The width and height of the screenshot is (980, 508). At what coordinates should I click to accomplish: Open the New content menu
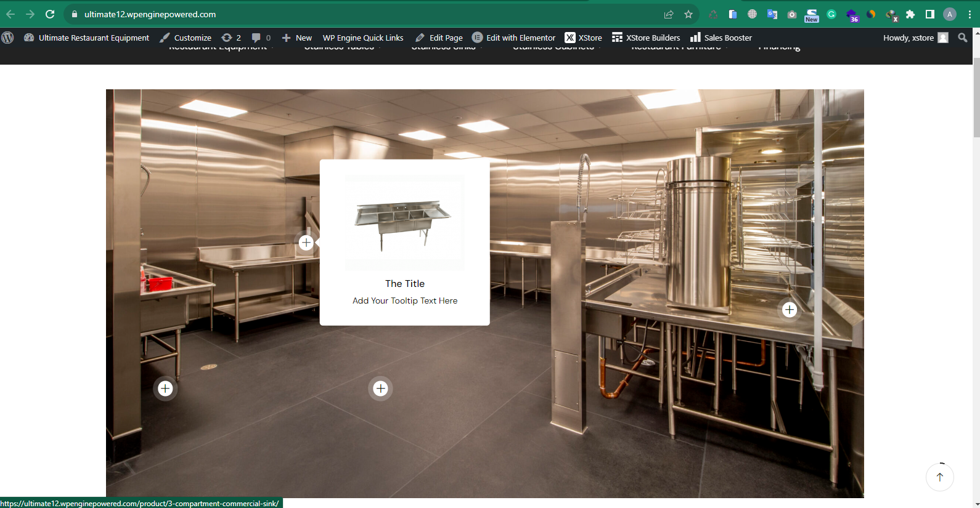[297, 38]
